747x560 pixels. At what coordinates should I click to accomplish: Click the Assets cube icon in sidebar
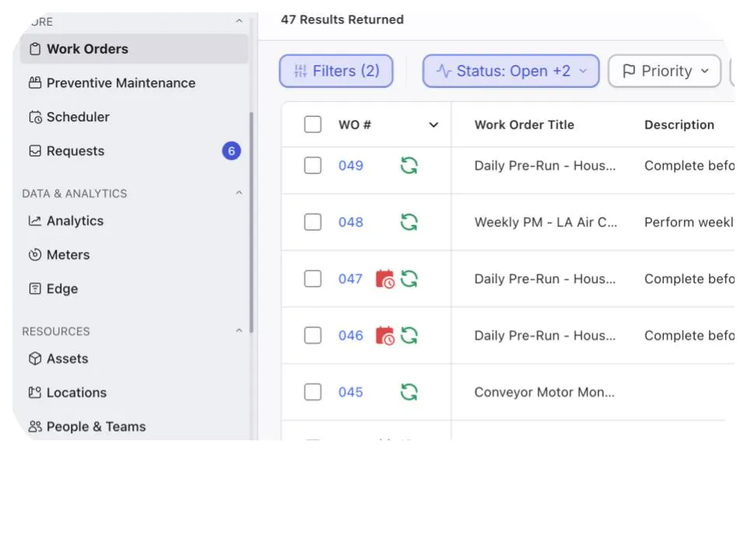point(35,359)
